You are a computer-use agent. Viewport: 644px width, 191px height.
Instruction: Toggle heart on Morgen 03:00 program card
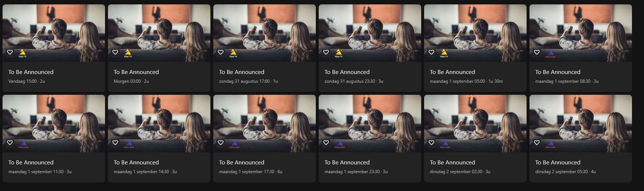[115, 52]
